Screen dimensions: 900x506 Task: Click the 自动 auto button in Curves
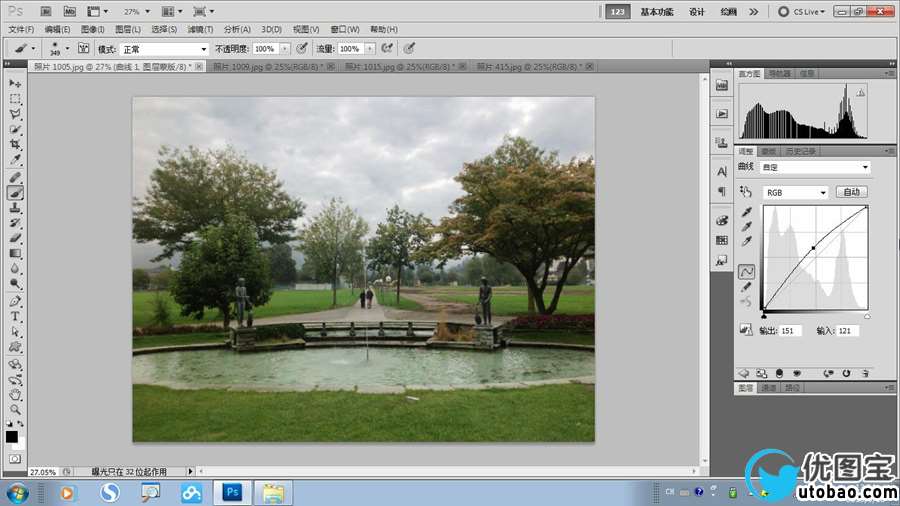(852, 192)
